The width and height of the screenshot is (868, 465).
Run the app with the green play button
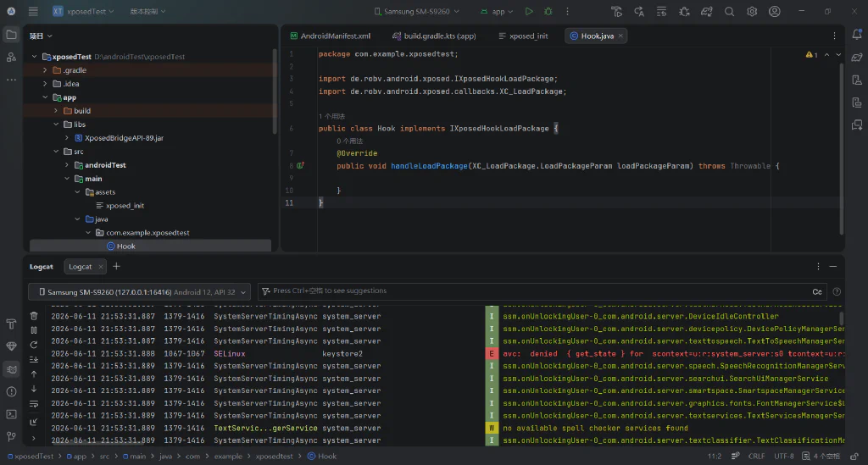coord(529,11)
